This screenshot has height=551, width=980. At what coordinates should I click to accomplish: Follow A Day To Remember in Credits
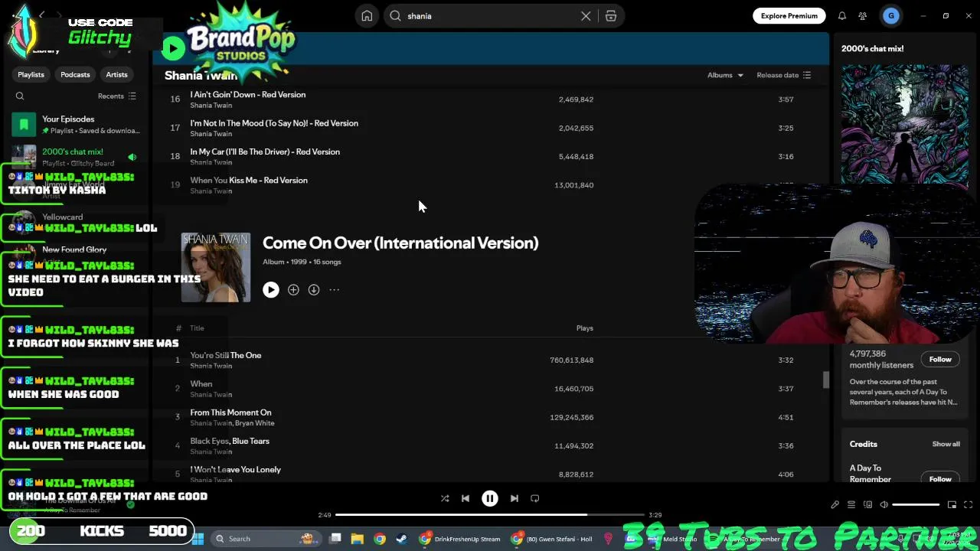(940, 479)
